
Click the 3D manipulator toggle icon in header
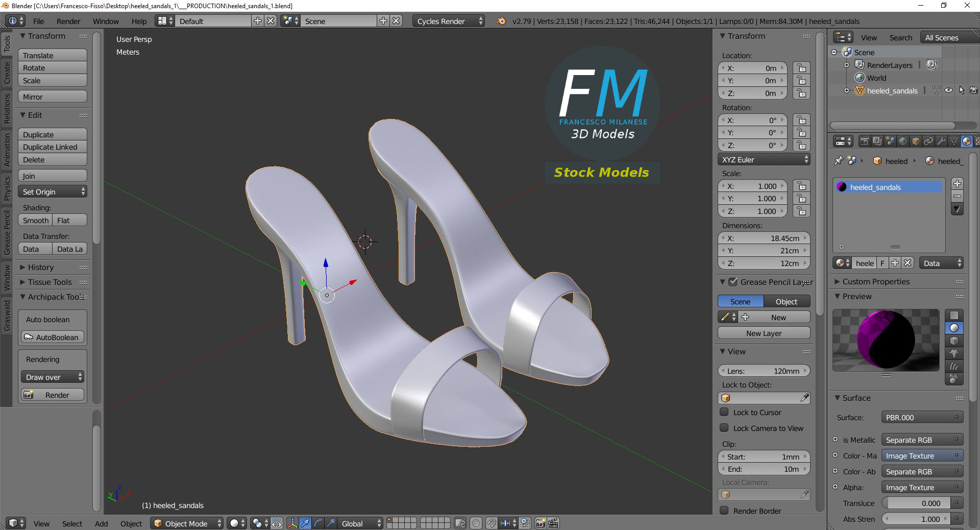pos(292,523)
